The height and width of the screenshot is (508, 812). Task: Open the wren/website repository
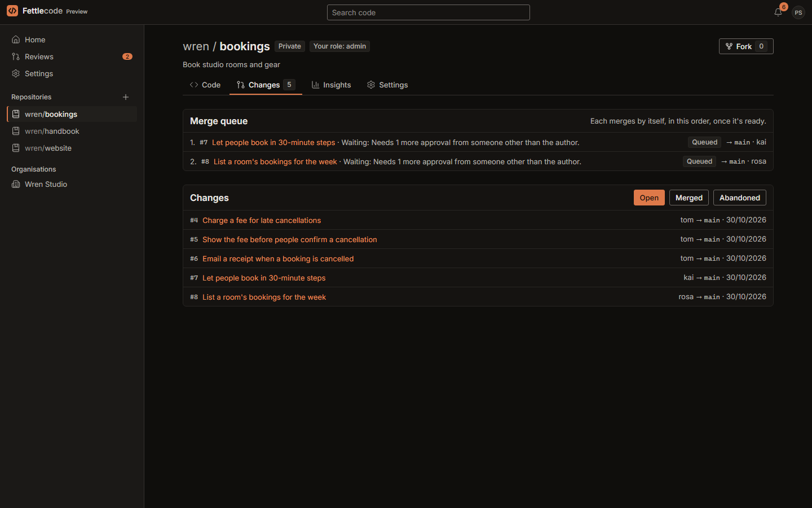(72, 148)
